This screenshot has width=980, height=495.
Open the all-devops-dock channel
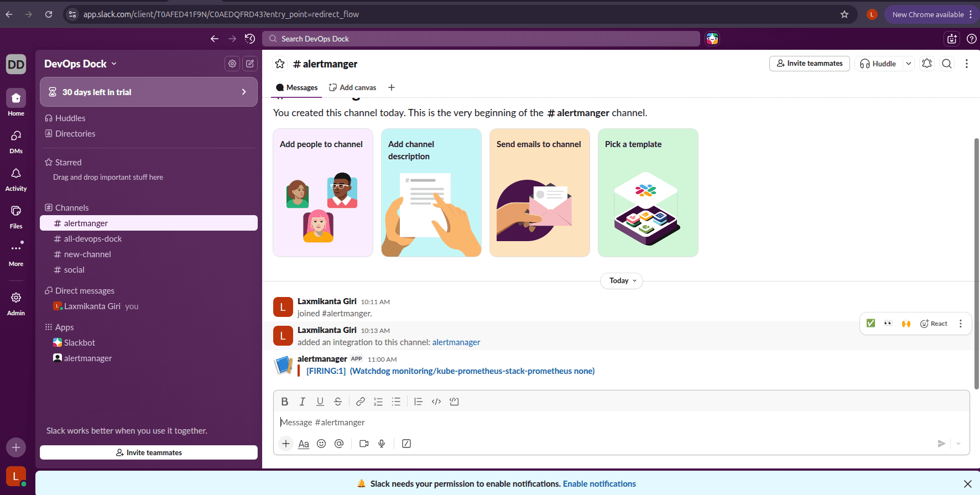149,239
